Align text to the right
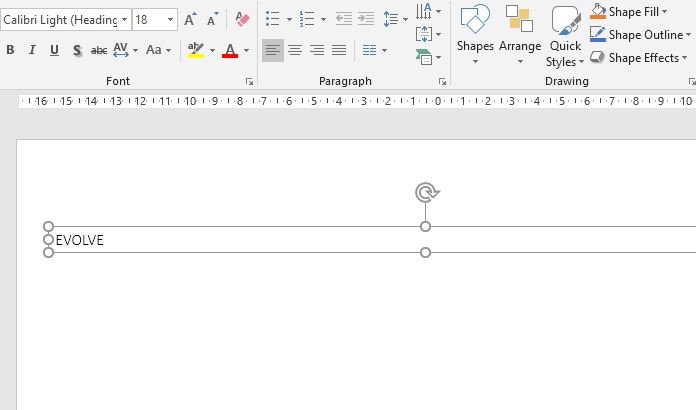 (317, 50)
